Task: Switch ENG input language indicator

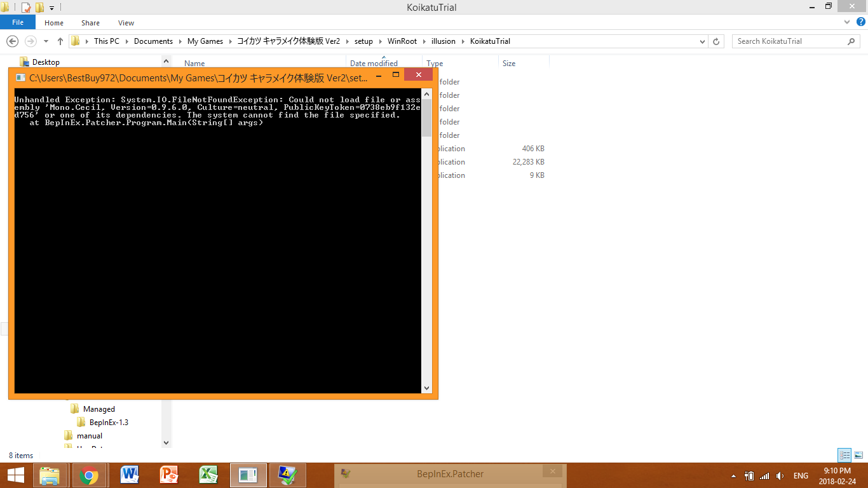Action: pos(801,476)
